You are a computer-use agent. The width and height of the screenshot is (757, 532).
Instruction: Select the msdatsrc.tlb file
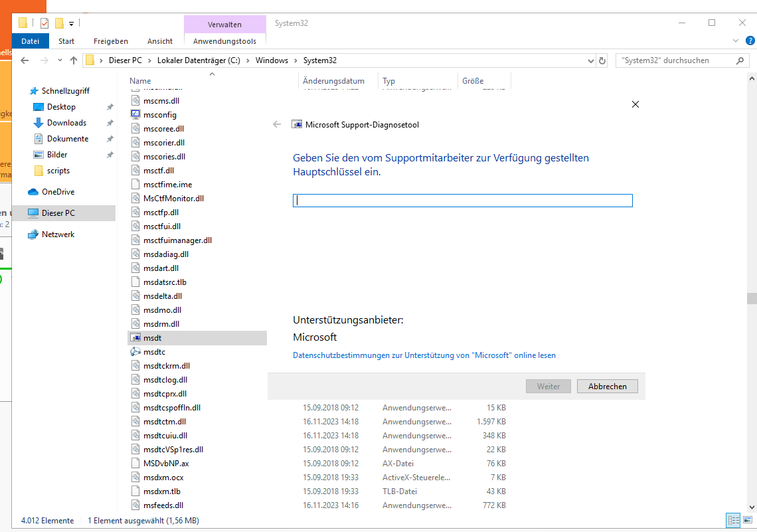click(x=165, y=282)
